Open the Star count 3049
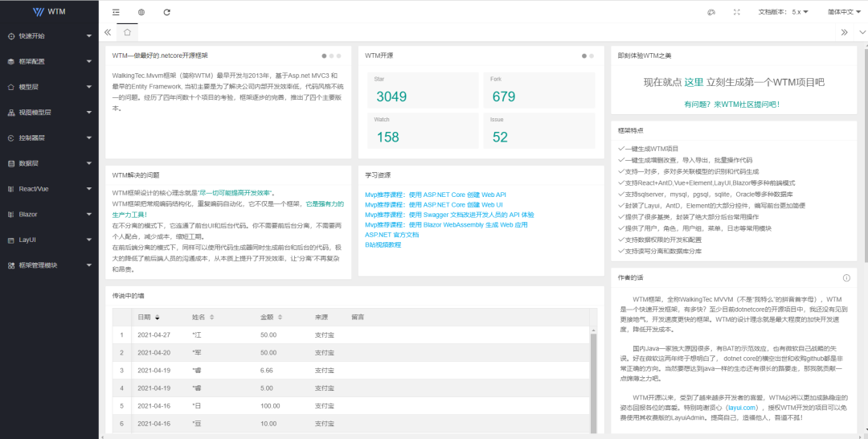 [x=391, y=96]
